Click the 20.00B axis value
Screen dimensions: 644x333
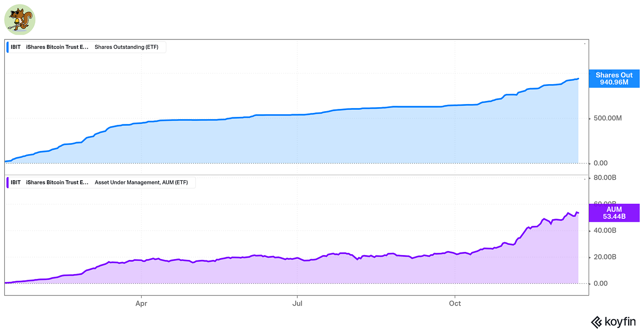pyautogui.click(x=605, y=257)
